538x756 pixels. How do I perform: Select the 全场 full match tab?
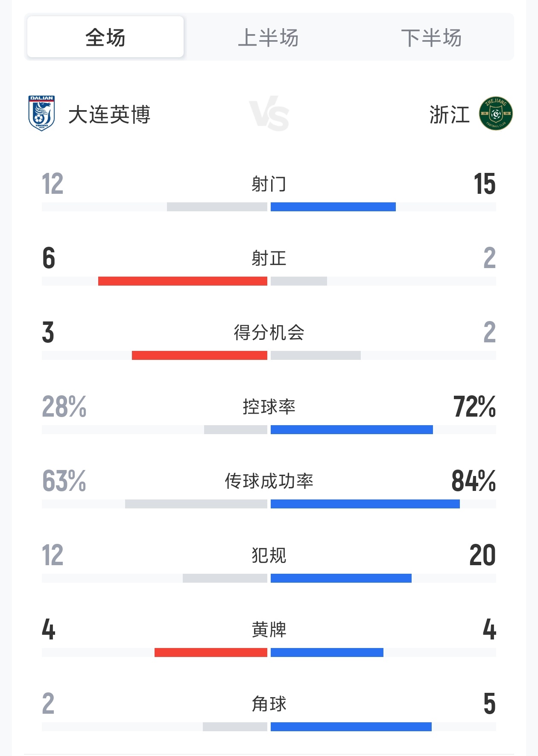(x=105, y=37)
